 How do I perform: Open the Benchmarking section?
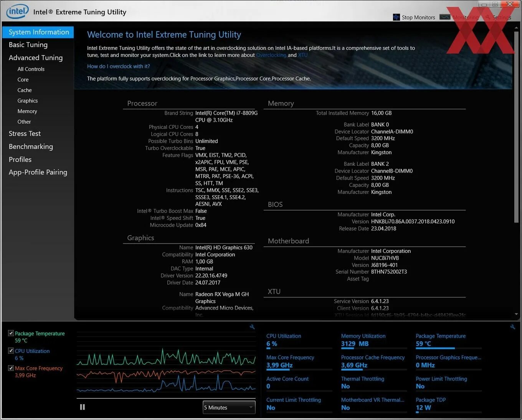pos(31,147)
